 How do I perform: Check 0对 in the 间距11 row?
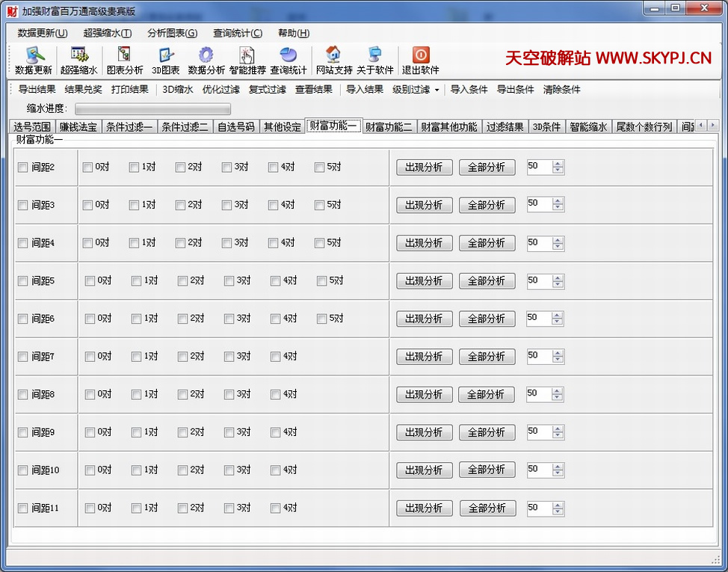pyautogui.click(x=90, y=508)
